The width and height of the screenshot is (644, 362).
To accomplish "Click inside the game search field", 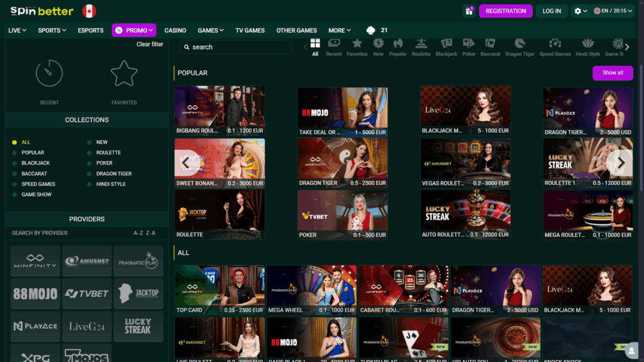I will click(x=235, y=47).
